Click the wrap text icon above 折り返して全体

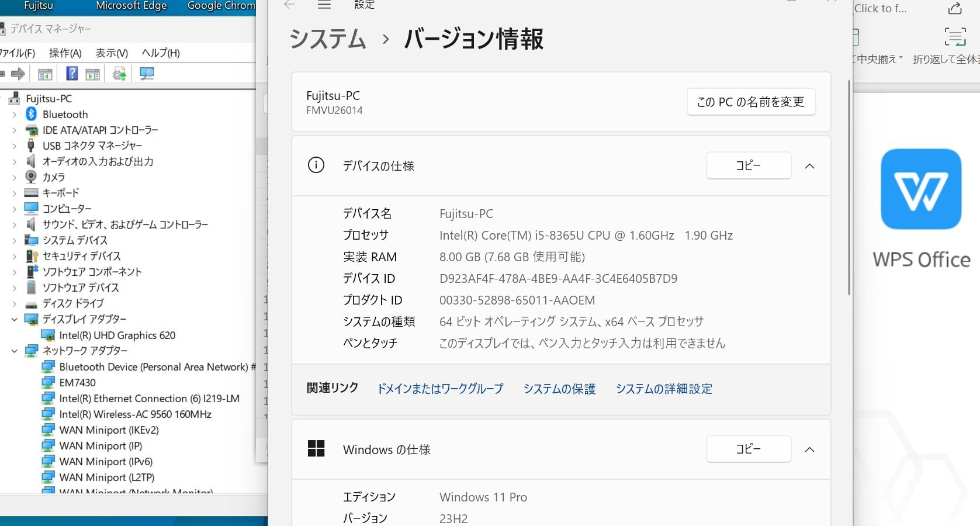coord(955,37)
